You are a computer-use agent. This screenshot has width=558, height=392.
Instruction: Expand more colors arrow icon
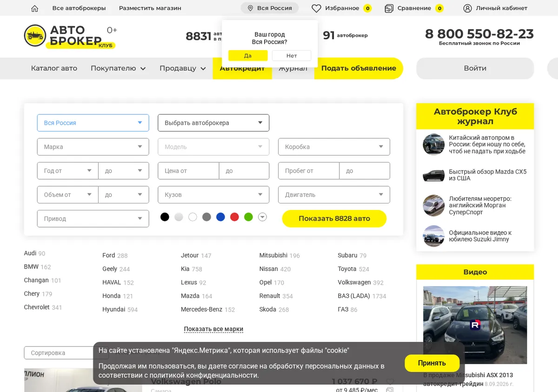coord(262,217)
